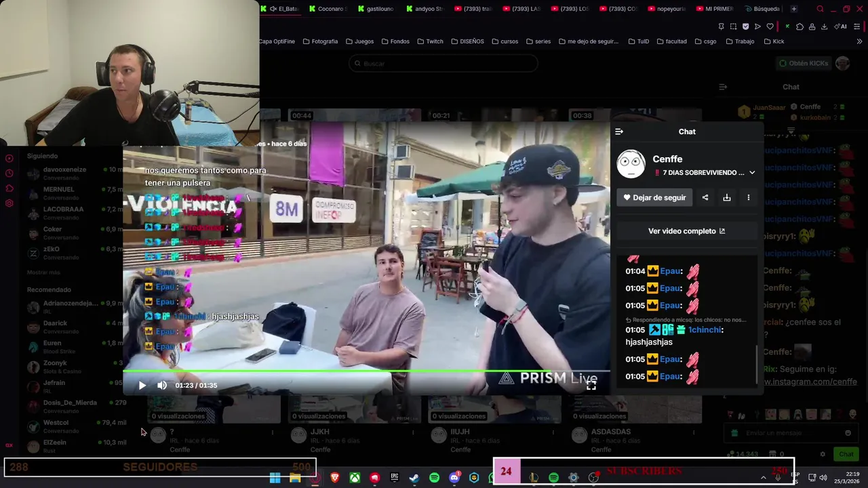Expand the '7 DIAS SOBREVIVIENDO' title chevron

click(x=752, y=173)
